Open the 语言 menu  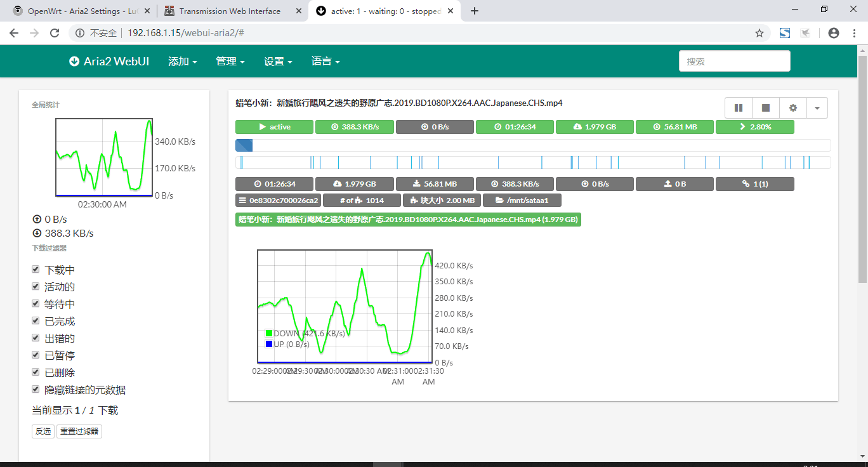(x=325, y=62)
